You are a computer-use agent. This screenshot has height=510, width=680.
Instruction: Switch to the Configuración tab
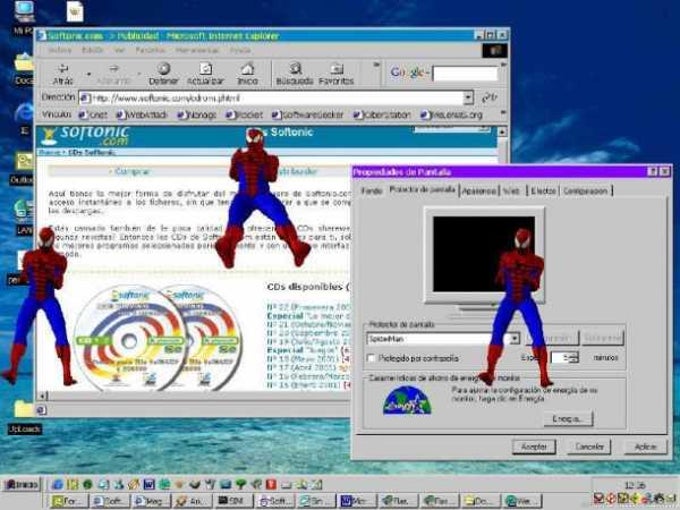pyautogui.click(x=585, y=191)
